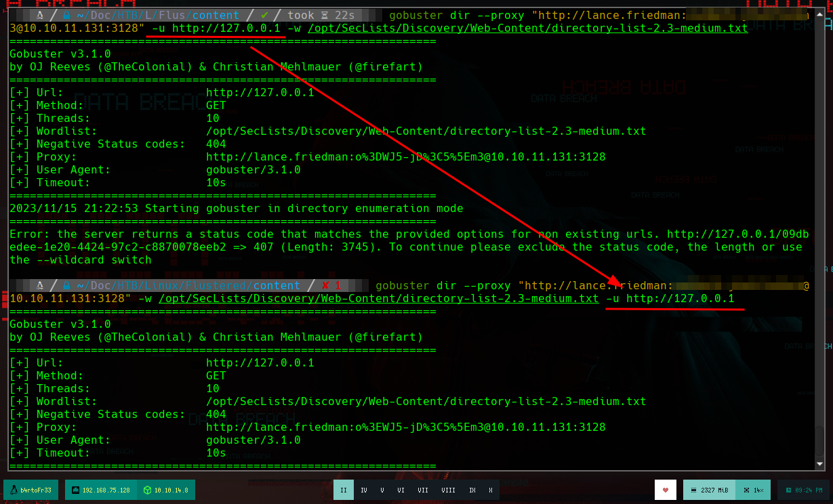Click '[+] Threads:' label in the lower output
The image size is (833, 504).
(50, 388)
